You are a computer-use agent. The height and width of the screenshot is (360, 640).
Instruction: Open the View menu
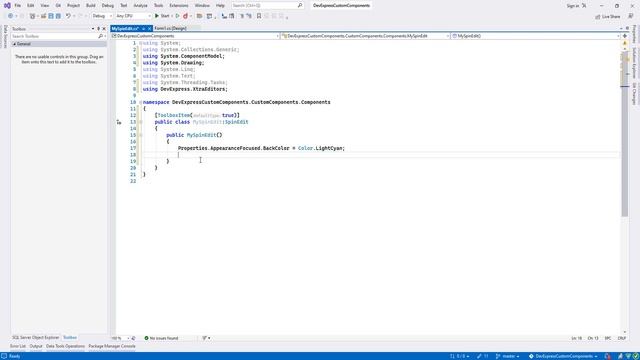[44, 6]
